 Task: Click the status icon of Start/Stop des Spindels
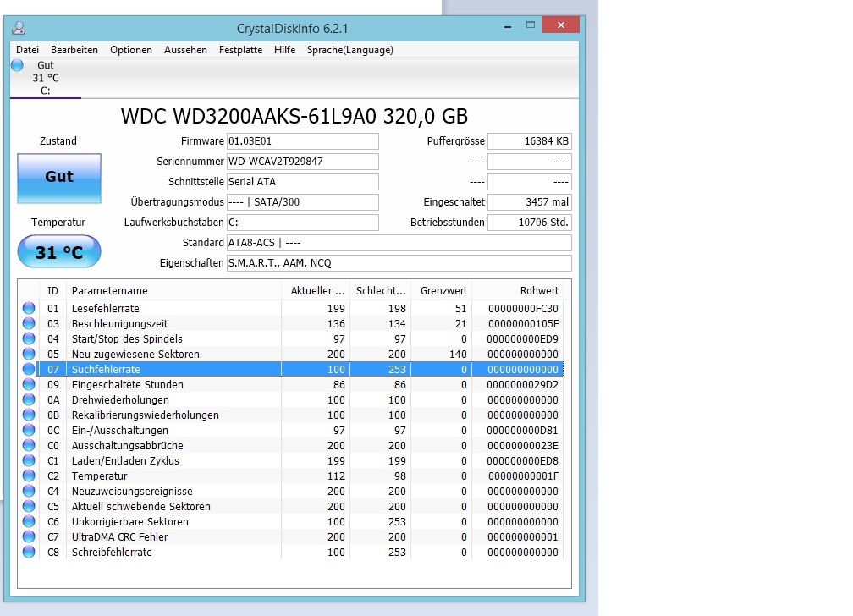pos(29,339)
